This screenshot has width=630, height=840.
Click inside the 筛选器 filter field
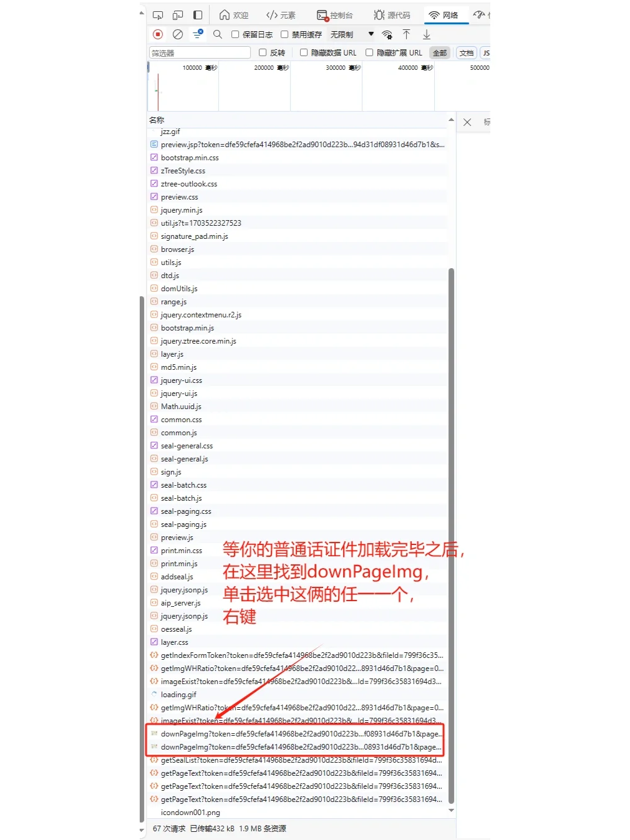(x=200, y=53)
